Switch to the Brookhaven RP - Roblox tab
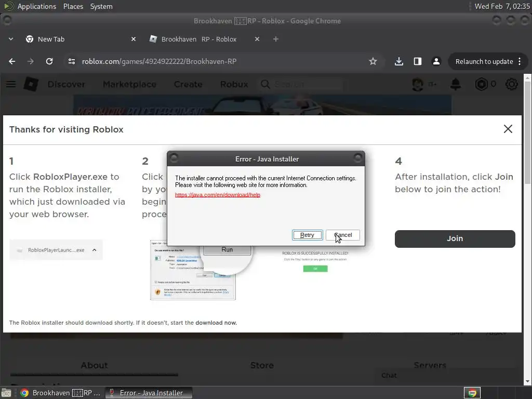The height and width of the screenshot is (399, 532). 204,39
